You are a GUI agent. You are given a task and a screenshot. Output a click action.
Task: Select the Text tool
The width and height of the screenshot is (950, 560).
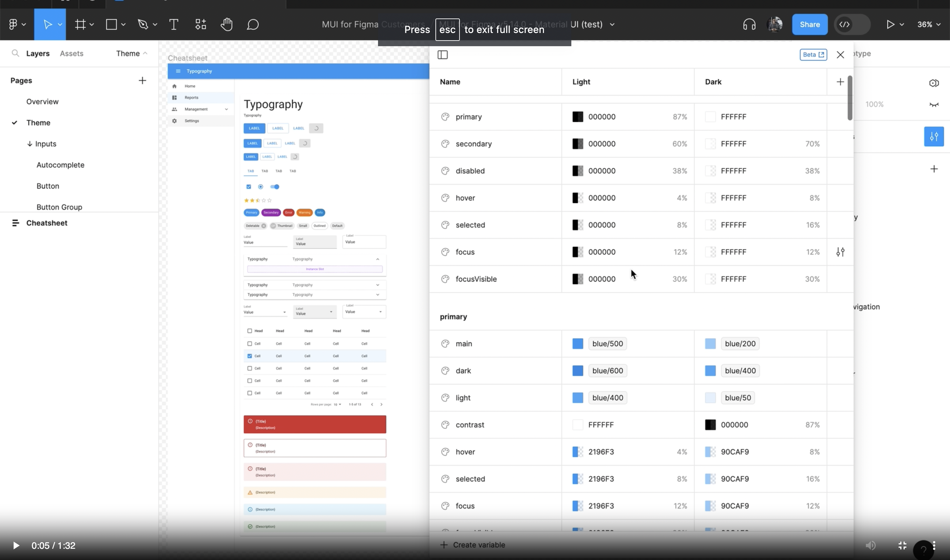point(174,24)
